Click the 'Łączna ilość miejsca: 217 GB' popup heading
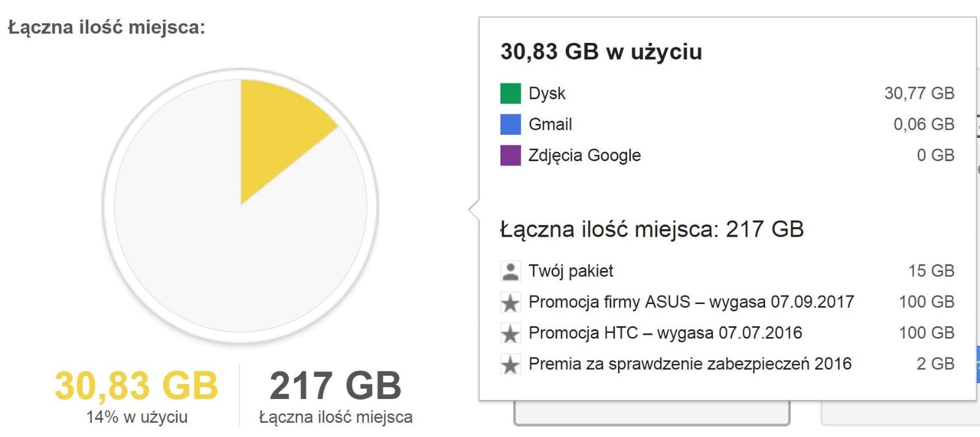Image resolution: width=980 pixels, height=437 pixels. click(x=652, y=229)
